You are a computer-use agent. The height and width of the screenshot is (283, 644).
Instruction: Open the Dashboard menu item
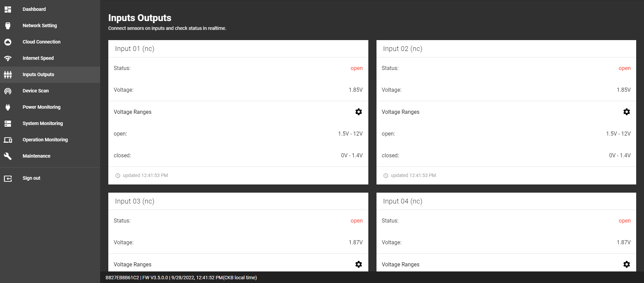[50, 9]
